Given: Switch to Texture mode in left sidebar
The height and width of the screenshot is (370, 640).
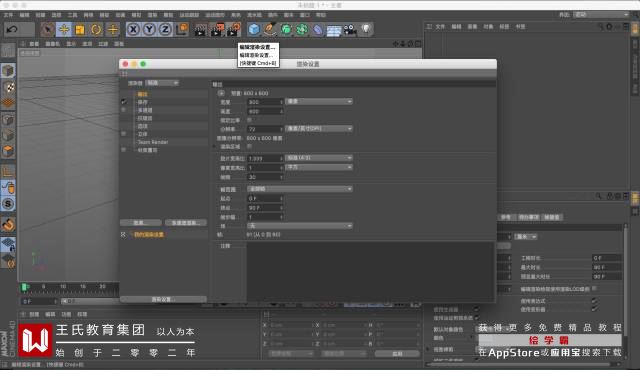Looking at the screenshot, I should coord(8,87).
